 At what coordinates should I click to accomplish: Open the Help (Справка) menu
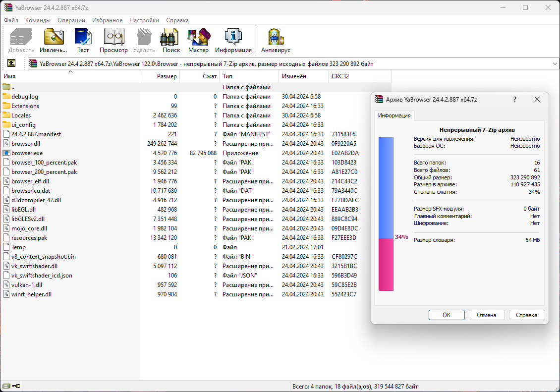[x=177, y=20]
